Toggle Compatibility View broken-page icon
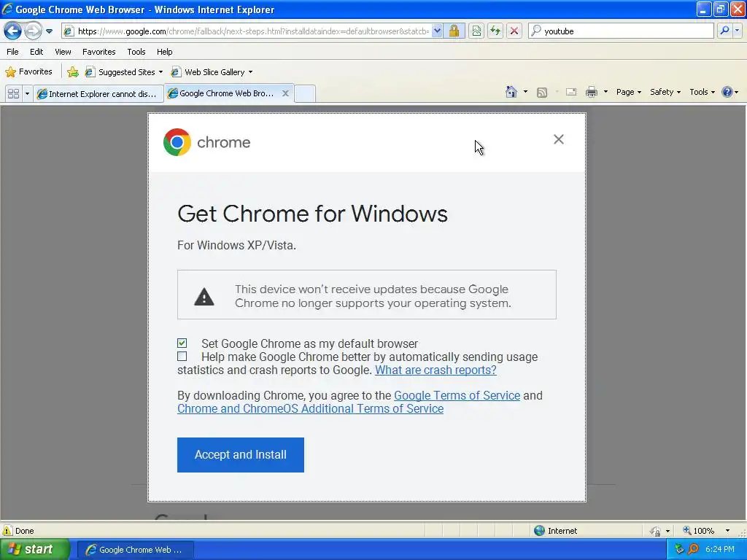Image resolution: width=747 pixels, height=560 pixels. [476, 31]
